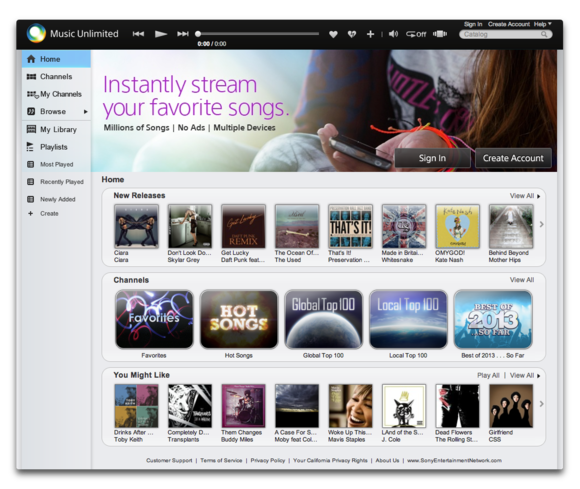The width and height of the screenshot is (580, 489).
Task: Show next New Releases with right chevron
Action: pos(542,224)
